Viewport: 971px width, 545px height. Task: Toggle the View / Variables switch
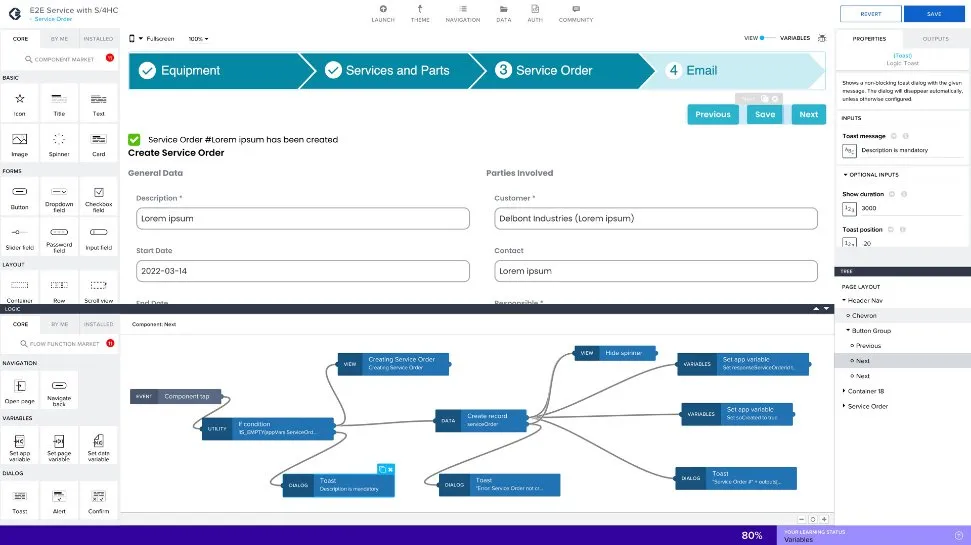click(x=767, y=38)
